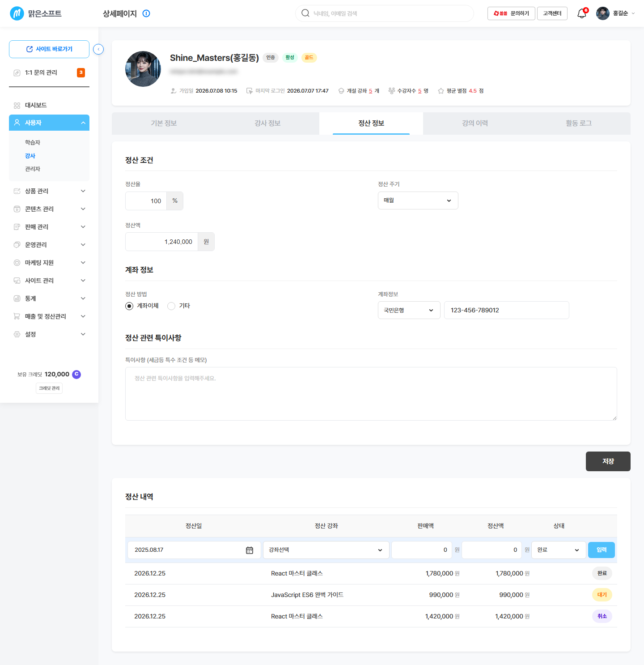This screenshot has height=665, width=644.
Task: Switch to the 기본 정보 tab
Action: [x=164, y=124]
